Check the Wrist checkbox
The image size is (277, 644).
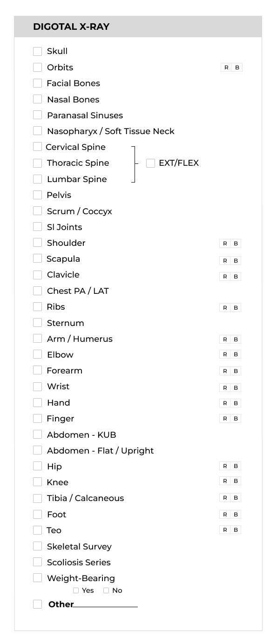[x=38, y=386]
